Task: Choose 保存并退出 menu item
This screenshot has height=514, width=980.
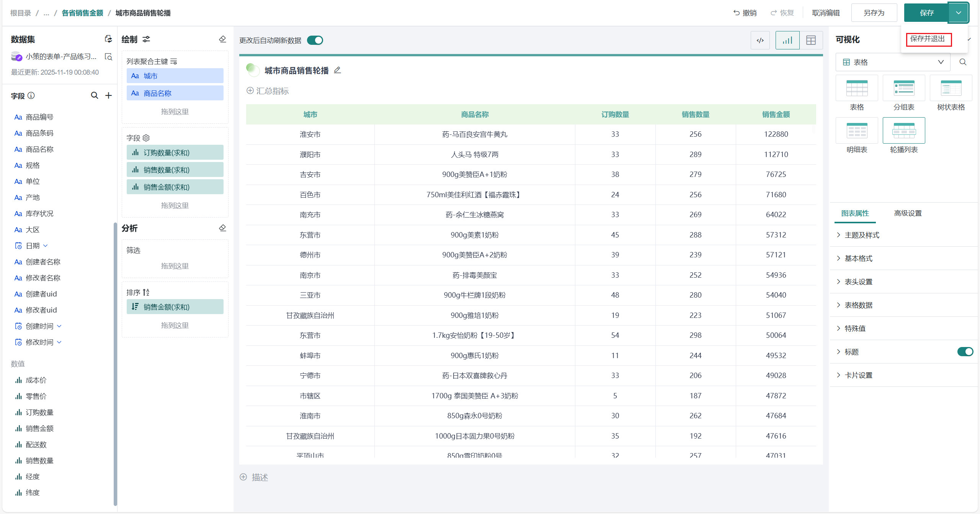Action: pos(928,39)
